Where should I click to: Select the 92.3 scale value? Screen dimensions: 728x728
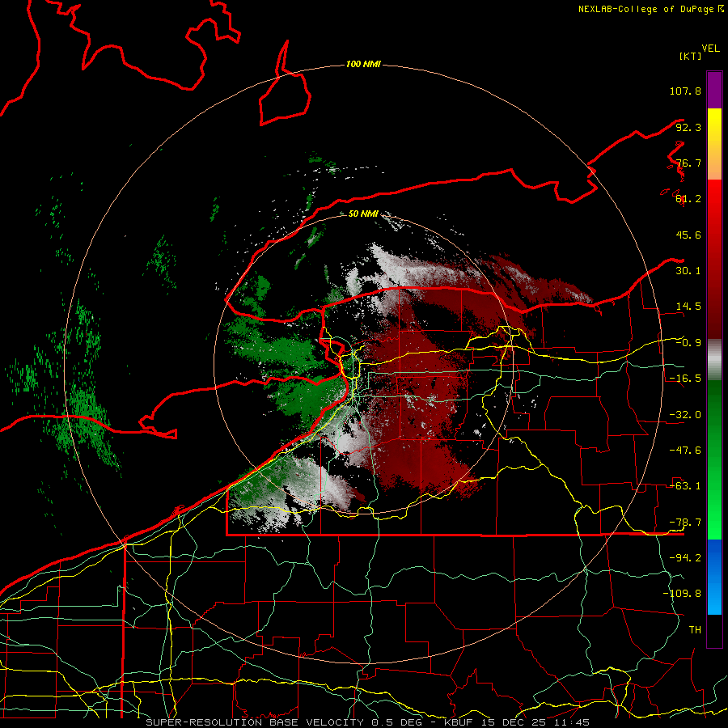click(688, 127)
